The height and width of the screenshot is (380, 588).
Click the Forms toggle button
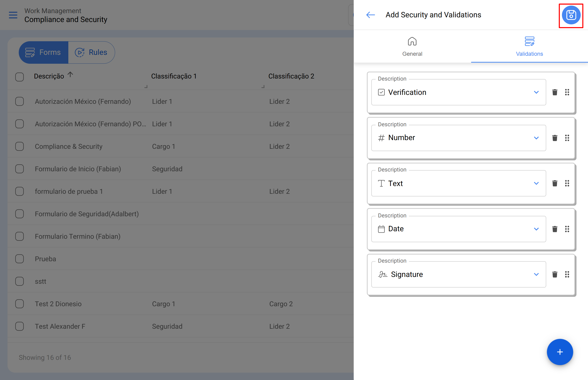tap(43, 52)
